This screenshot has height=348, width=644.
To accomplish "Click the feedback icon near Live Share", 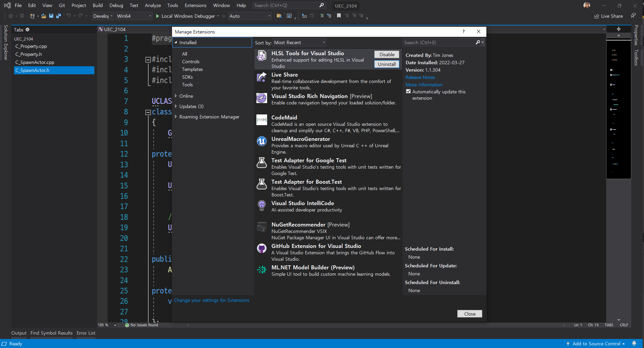I will coord(633,15).
